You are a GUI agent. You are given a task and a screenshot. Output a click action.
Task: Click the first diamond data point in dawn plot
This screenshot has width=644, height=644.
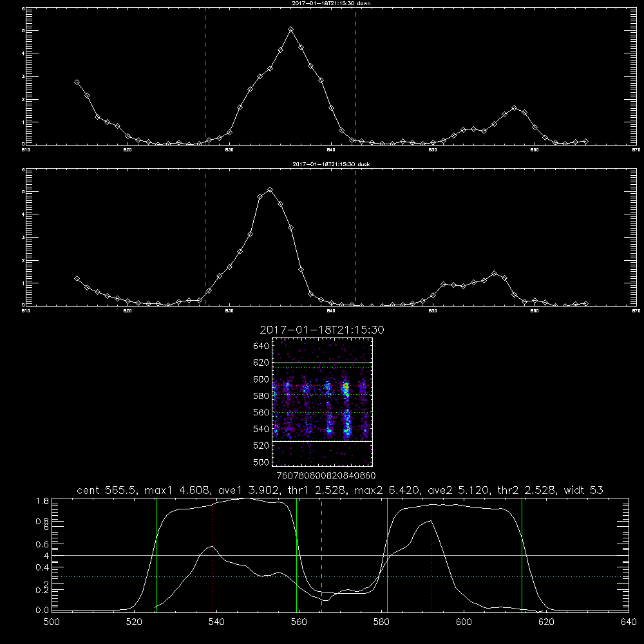click(x=77, y=82)
